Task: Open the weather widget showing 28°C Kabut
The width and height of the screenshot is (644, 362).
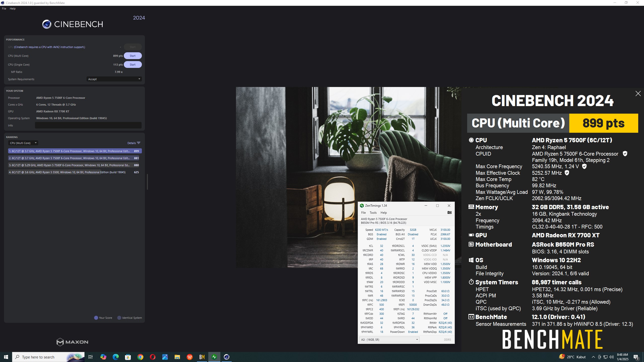Action: (572, 357)
